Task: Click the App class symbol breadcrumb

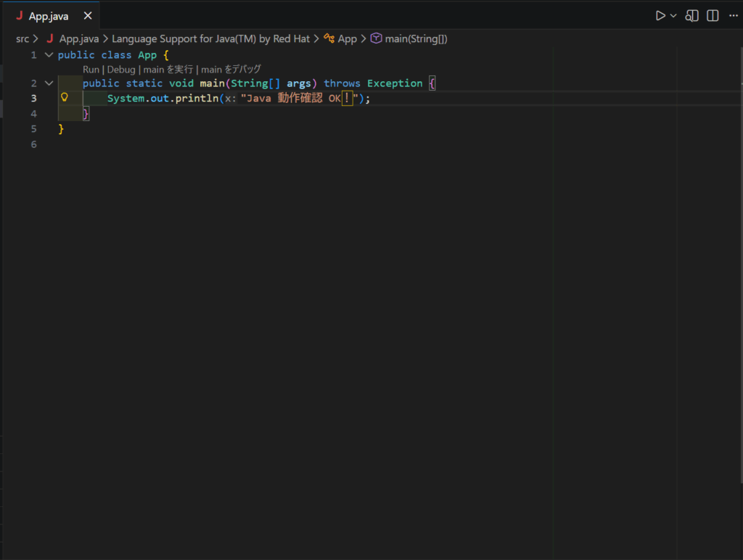Action: point(347,38)
